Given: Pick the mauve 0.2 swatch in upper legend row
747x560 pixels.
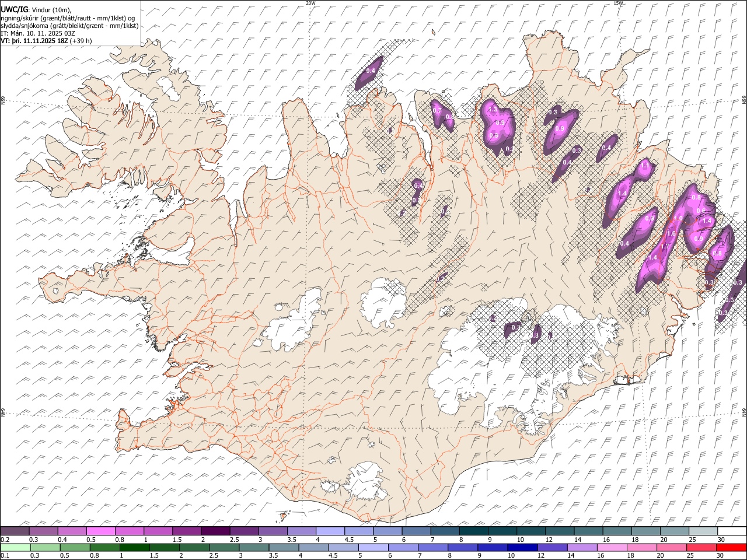Looking at the screenshot, I should point(15,531).
